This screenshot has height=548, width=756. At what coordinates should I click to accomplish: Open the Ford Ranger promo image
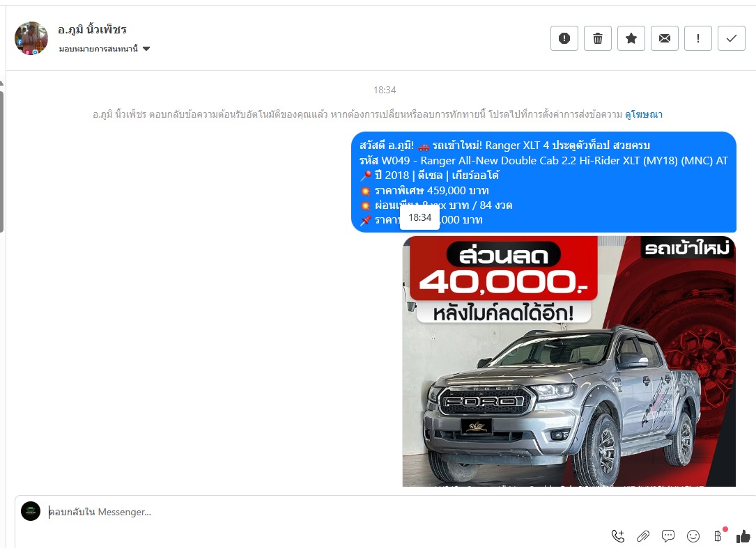tap(569, 361)
